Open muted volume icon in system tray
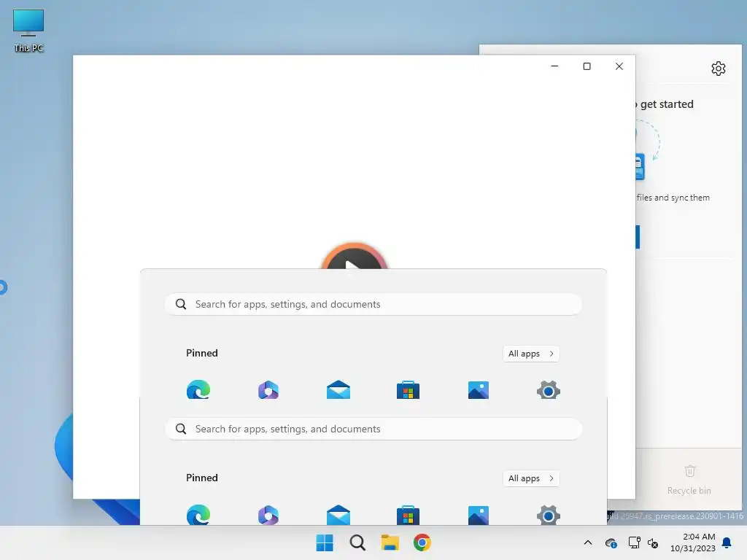747x560 pixels. click(x=653, y=542)
